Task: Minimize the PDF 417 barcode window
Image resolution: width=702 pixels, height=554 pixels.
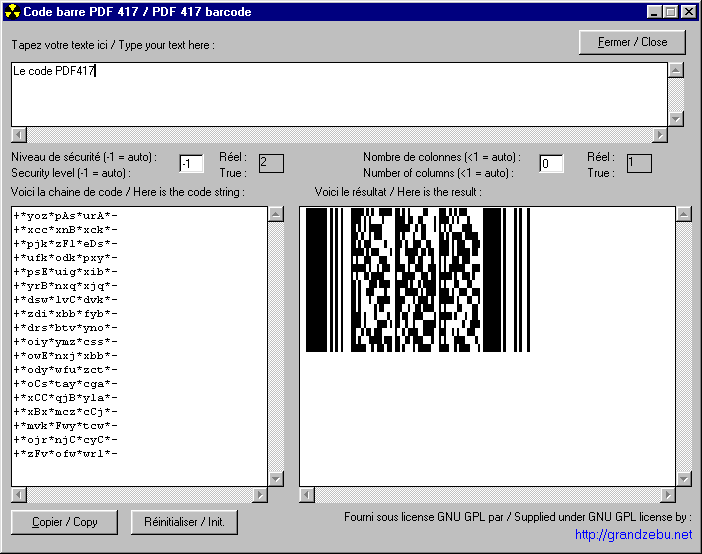Action: [x=655, y=12]
